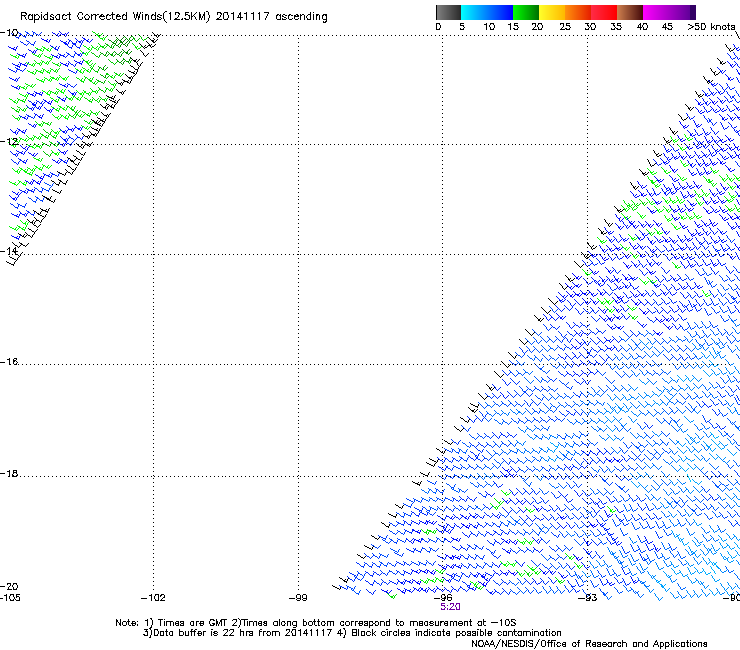Click the '-96' longitude axis label
Viewport: 740px width, 650px height.
coord(443,598)
